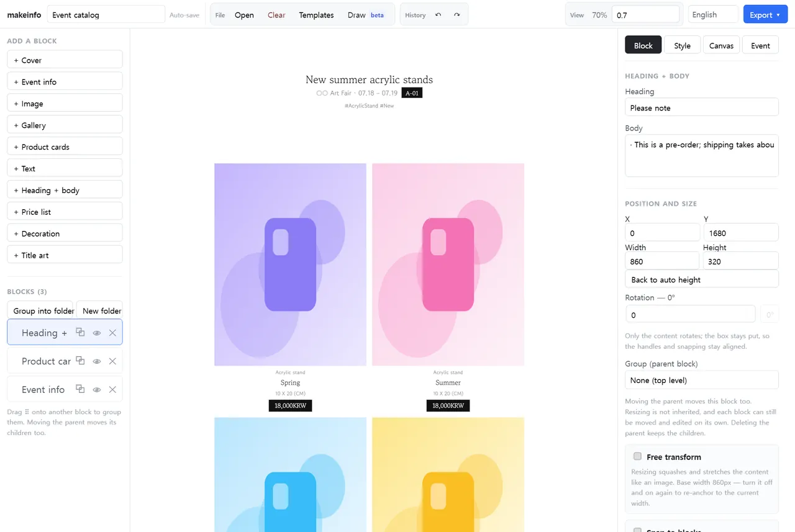Click the Rotation value field

(x=690, y=315)
